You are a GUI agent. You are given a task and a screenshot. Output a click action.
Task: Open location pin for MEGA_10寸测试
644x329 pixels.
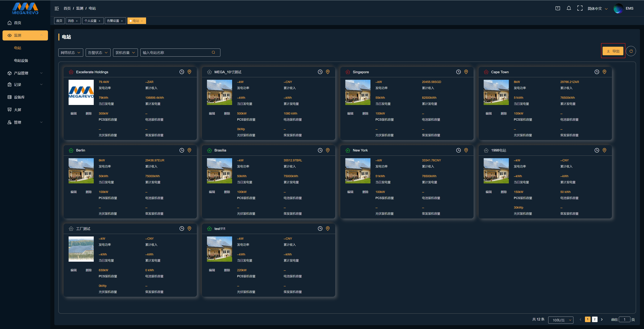coord(328,72)
